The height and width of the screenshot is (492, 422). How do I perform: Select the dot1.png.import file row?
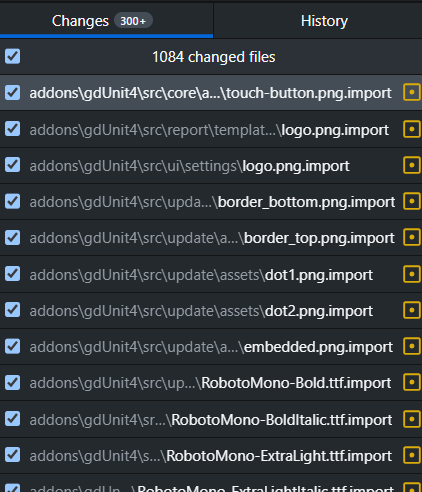[211, 274]
